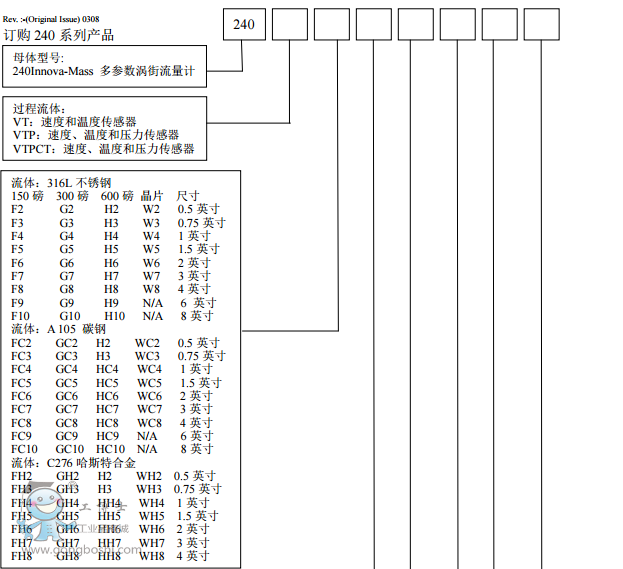Click the GC10 code in the table
The image size is (623, 569).
pyautogui.click(x=70, y=450)
